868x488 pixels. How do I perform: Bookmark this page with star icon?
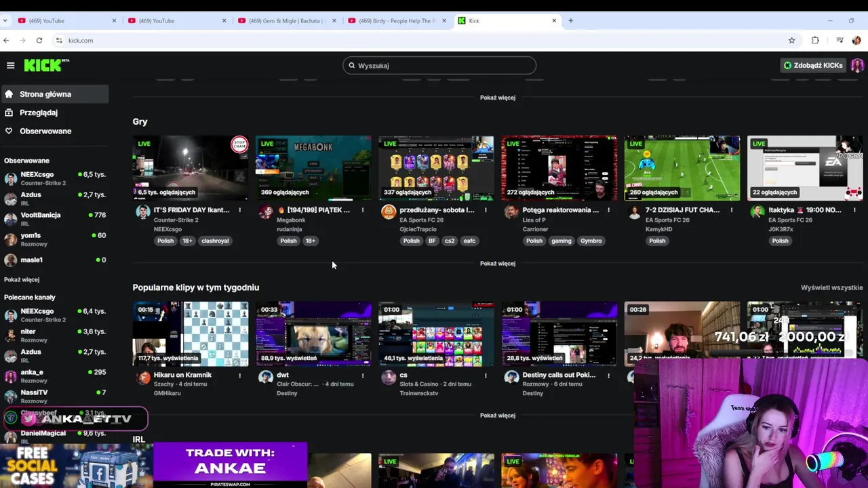tap(791, 40)
